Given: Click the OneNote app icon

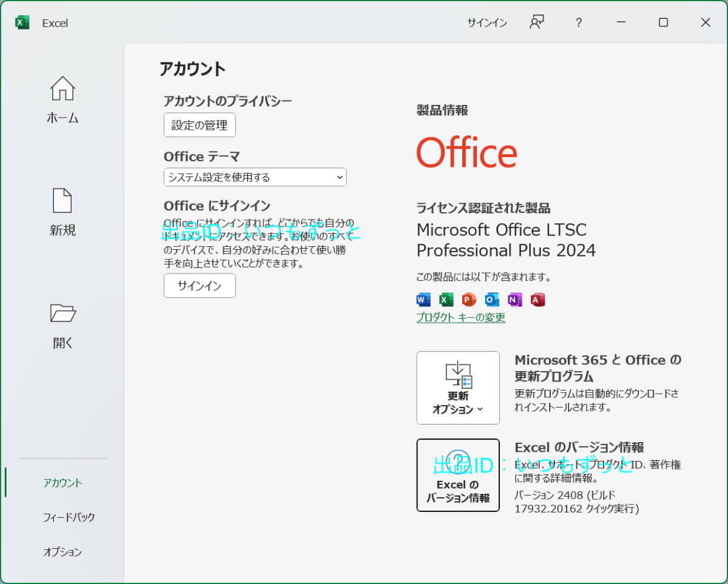Looking at the screenshot, I should (514, 300).
